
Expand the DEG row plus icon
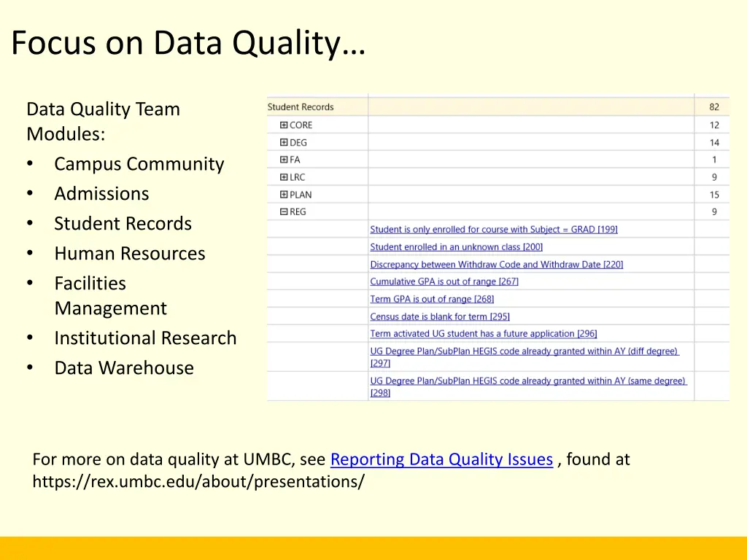284,143
